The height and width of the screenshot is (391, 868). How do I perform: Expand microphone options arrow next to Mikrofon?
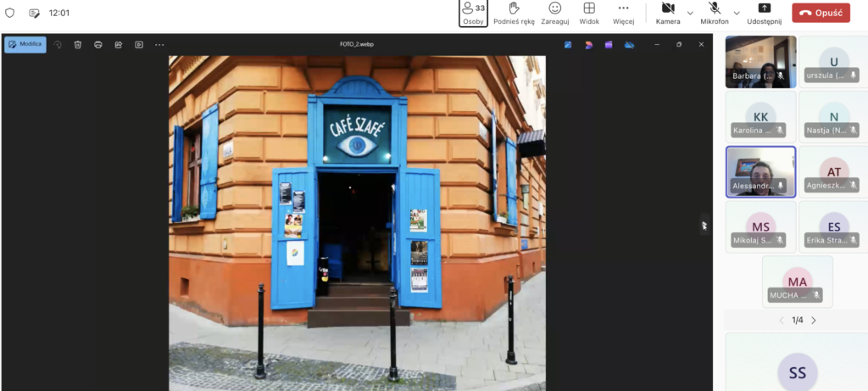[x=737, y=13]
